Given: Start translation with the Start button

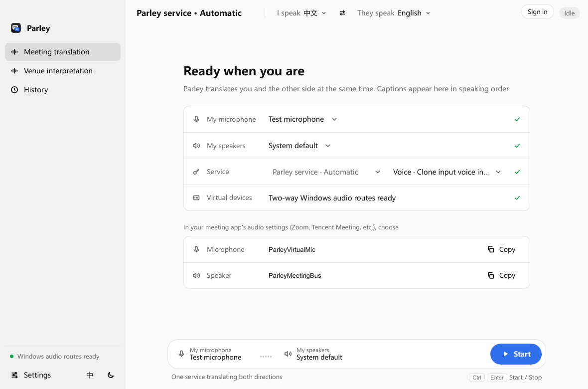Looking at the screenshot, I should pyautogui.click(x=516, y=354).
